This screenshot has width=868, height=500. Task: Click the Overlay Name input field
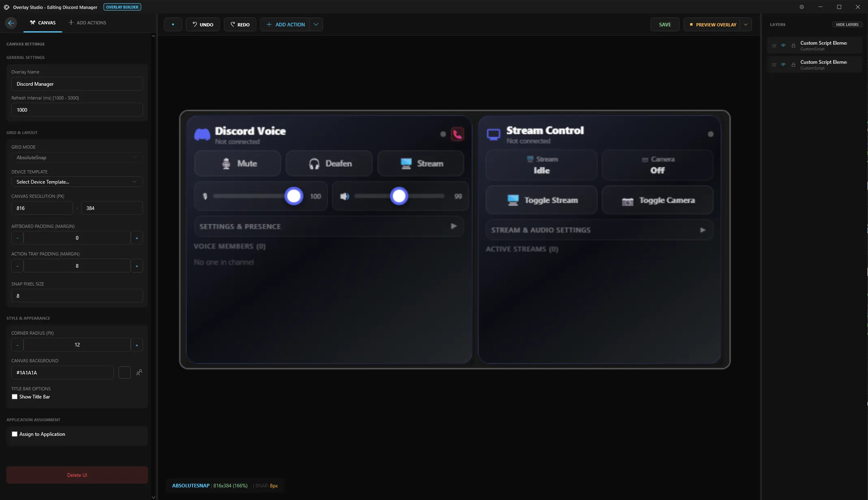[x=77, y=84]
